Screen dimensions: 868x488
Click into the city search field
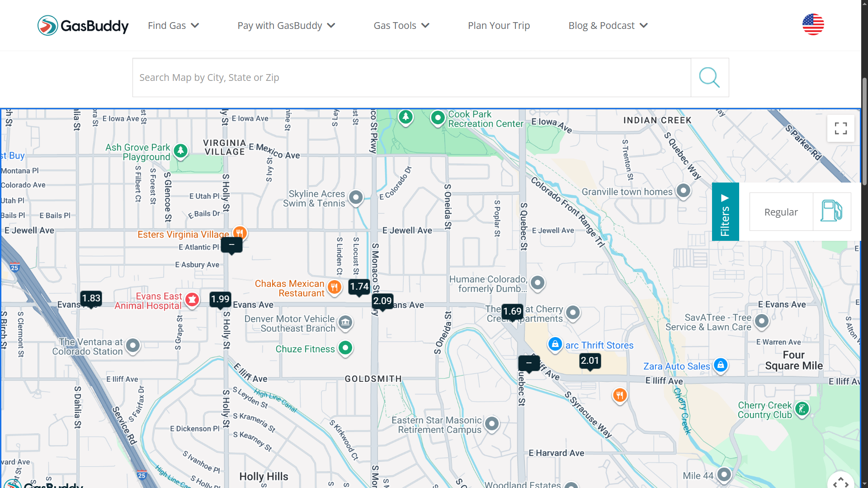point(411,77)
